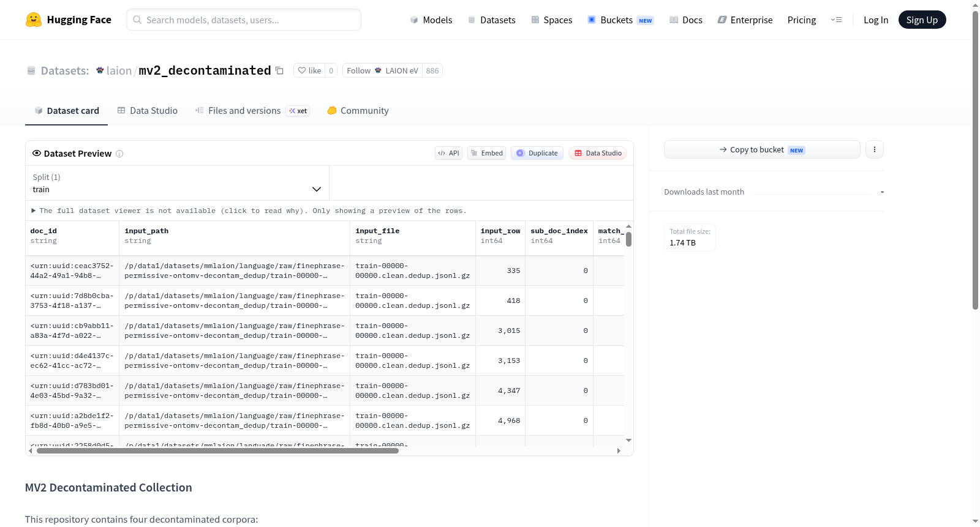The height and width of the screenshot is (527, 980).
Task: Go to Models in the navbar
Action: tap(431, 20)
